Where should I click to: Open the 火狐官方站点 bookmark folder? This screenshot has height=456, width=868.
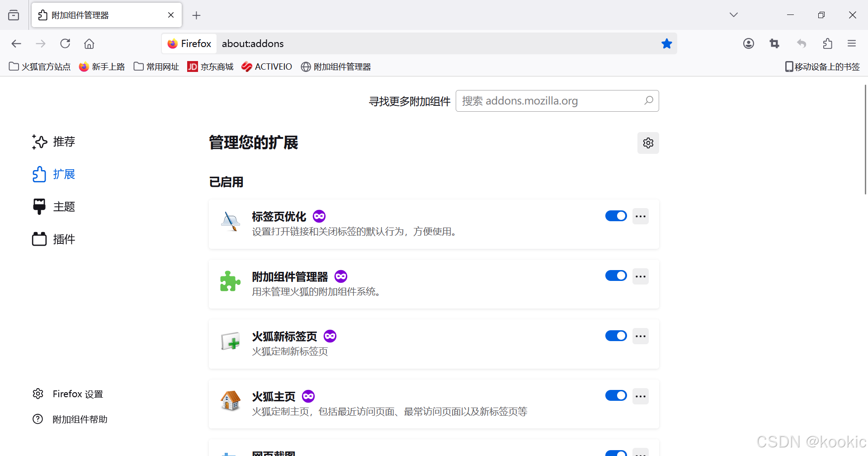pos(40,66)
